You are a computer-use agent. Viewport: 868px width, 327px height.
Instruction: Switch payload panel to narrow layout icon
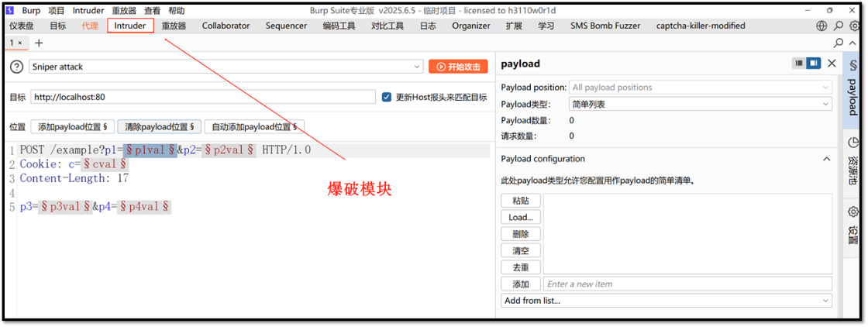pyautogui.click(x=799, y=63)
